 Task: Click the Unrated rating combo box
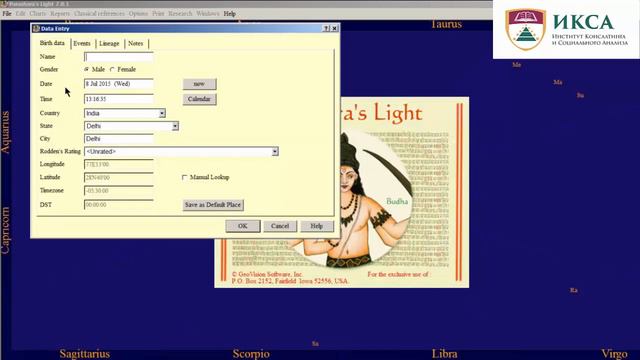(x=181, y=152)
